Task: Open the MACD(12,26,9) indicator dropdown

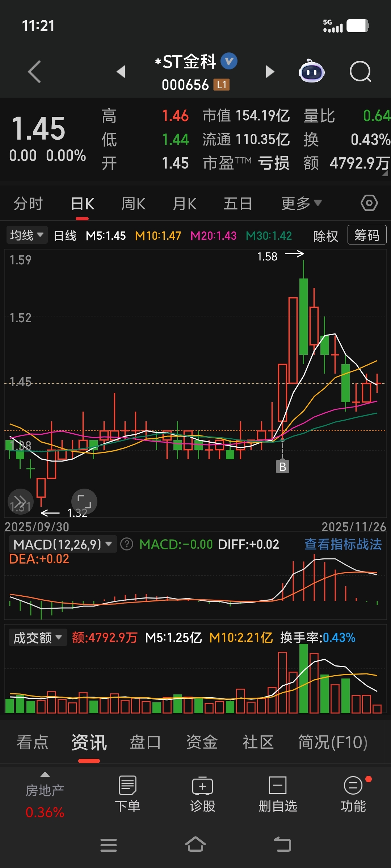Action: (x=63, y=544)
